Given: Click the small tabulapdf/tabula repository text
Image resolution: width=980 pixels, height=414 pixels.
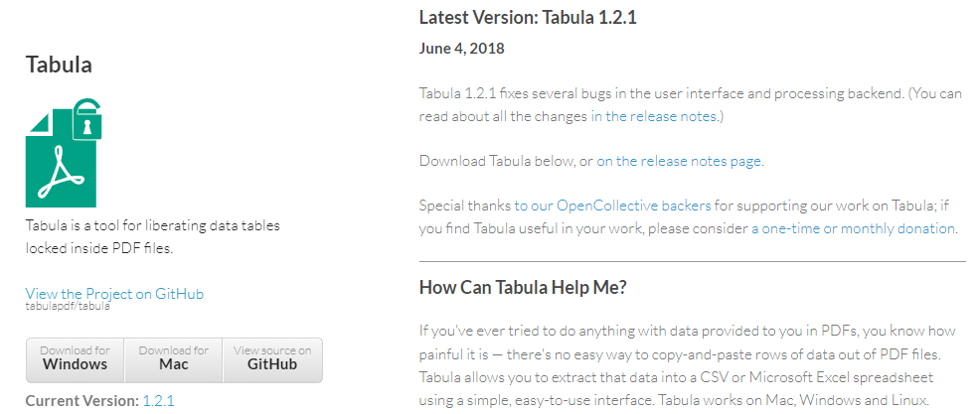Looking at the screenshot, I should pyautogui.click(x=68, y=306).
